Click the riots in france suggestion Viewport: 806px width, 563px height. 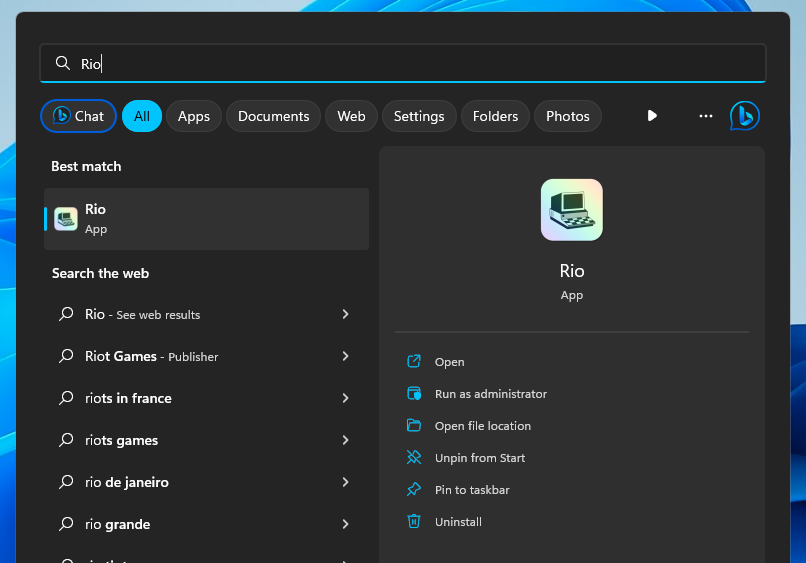[207, 398]
